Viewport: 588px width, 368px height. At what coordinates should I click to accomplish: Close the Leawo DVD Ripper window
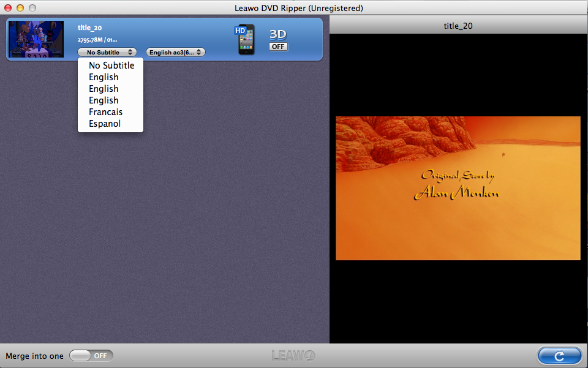8,8
